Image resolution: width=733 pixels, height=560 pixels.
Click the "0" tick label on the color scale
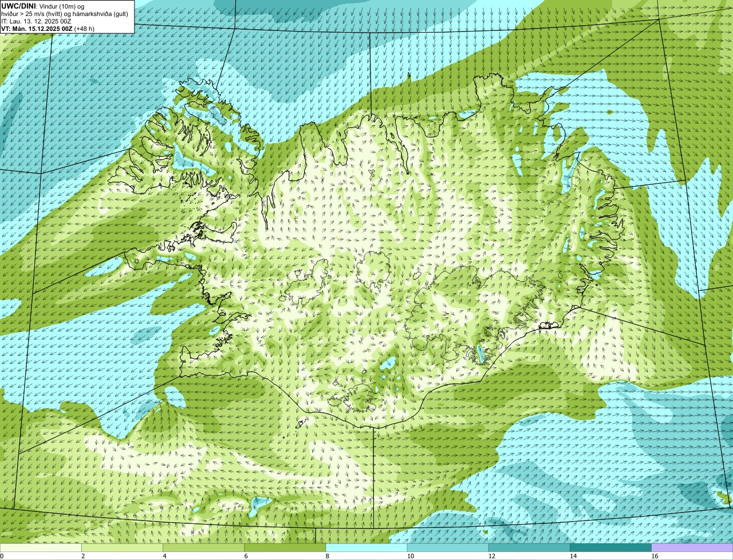coord(2,556)
